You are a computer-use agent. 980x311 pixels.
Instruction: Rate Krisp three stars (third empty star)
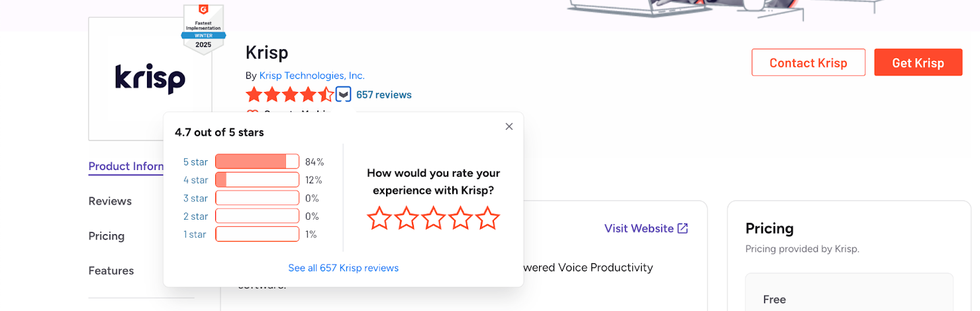tap(434, 218)
